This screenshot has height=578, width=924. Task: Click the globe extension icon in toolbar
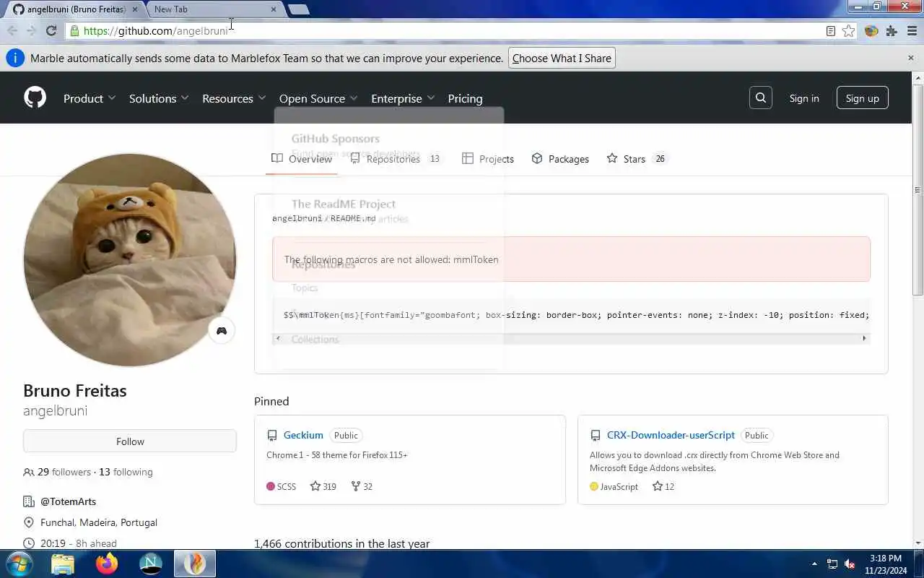(x=871, y=31)
